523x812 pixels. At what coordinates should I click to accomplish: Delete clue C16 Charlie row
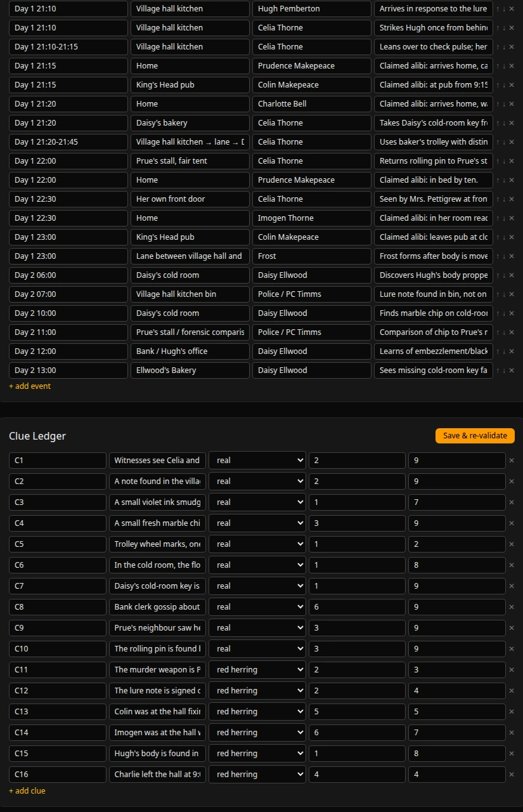click(x=512, y=775)
